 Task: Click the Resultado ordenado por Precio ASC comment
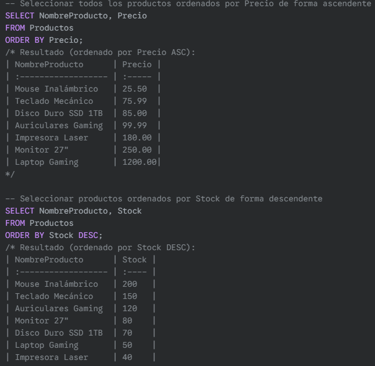point(100,52)
